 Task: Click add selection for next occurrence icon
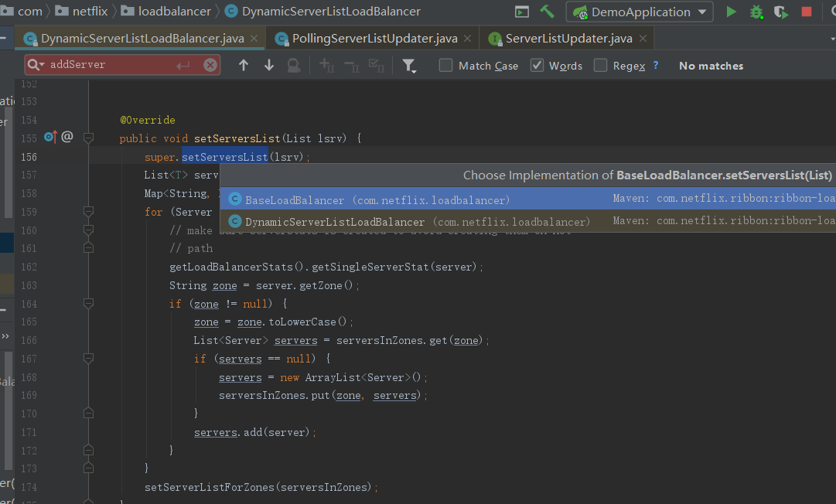(x=326, y=66)
